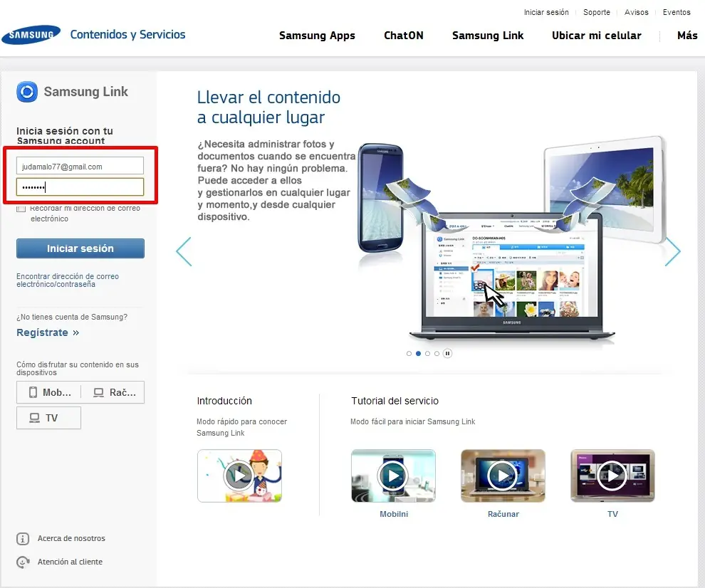Click the Introducción heading
The width and height of the screenshot is (705, 588).
(x=224, y=401)
